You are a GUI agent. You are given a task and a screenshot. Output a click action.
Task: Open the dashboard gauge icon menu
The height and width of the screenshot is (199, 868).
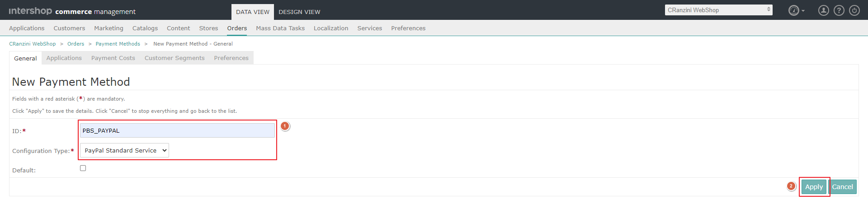click(x=796, y=10)
